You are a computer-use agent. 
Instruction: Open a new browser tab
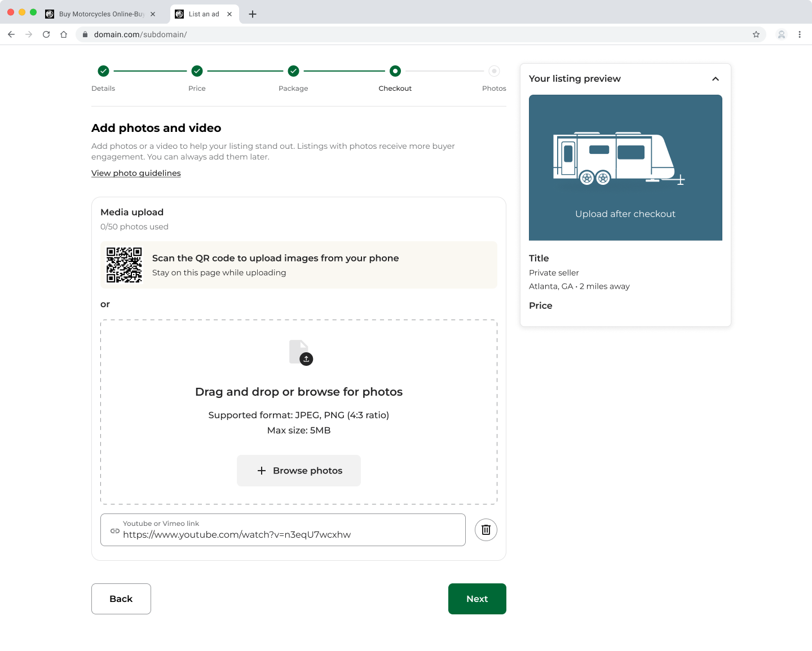pyautogui.click(x=253, y=14)
